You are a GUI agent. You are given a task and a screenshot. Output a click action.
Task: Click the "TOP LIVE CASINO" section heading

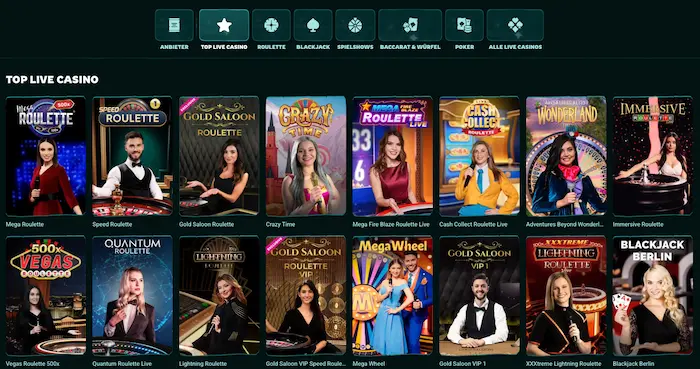pyautogui.click(x=52, y=80)
